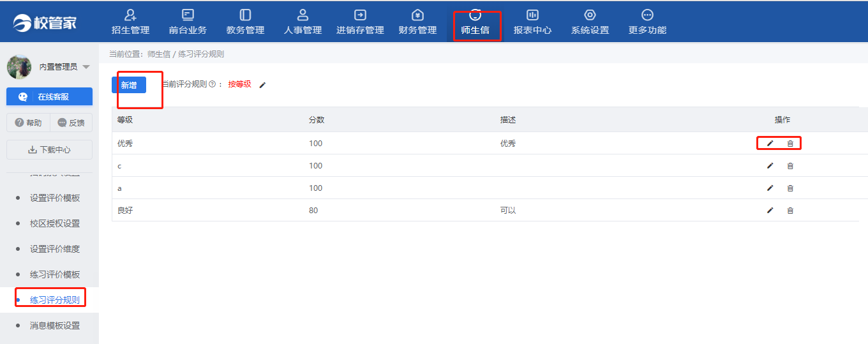Open 消息模板设置 in the sidebar
Screen dimensions: 868x344
coord(55,325)
